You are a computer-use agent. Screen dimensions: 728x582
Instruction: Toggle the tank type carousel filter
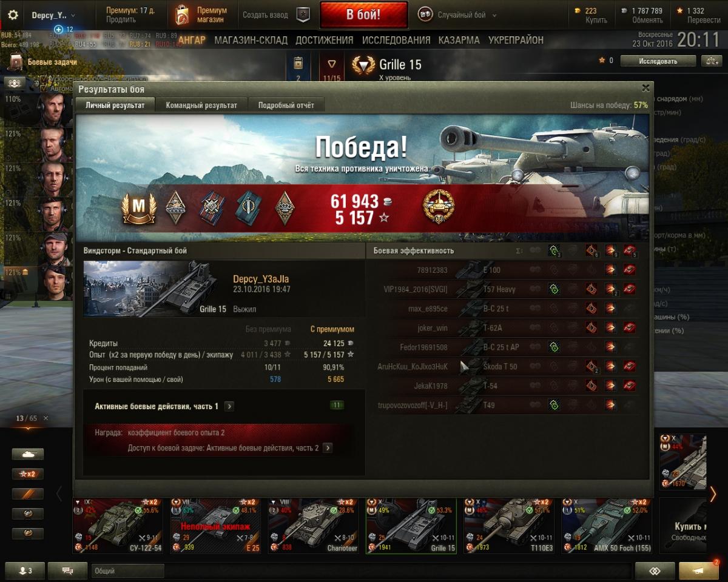point(28,453)
